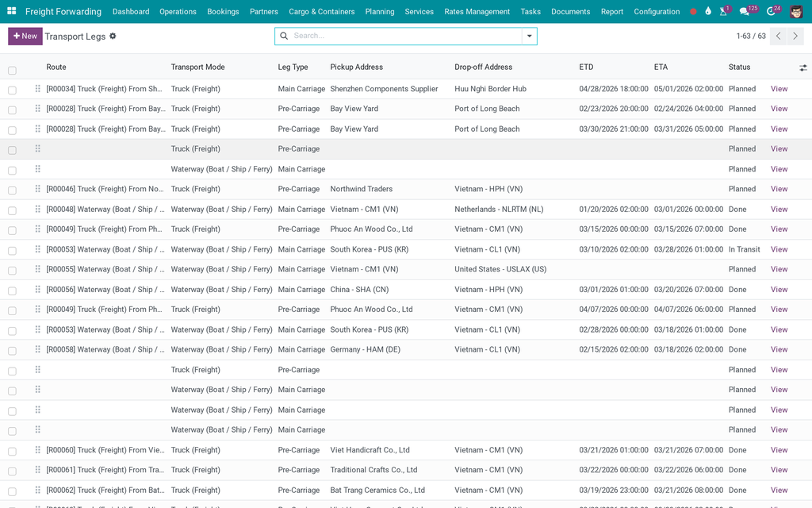Click the search magnifier icon

284,36
